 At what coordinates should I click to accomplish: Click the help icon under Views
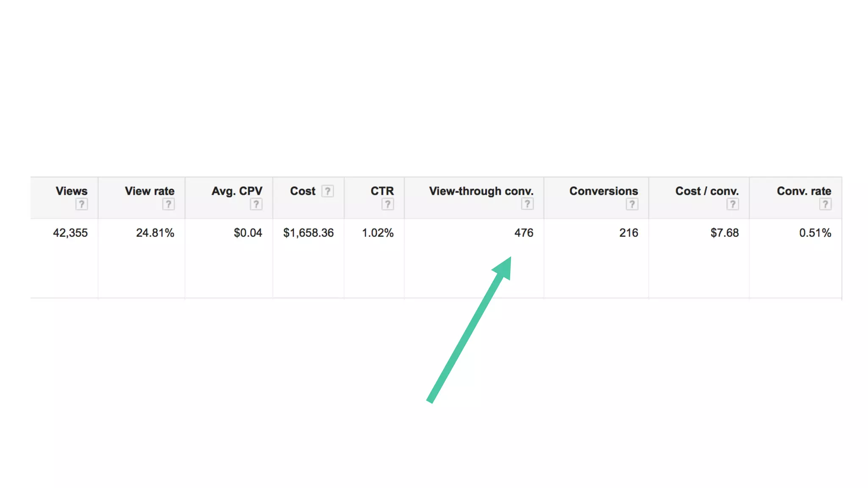pyautogui.click(x=81, y=204)
